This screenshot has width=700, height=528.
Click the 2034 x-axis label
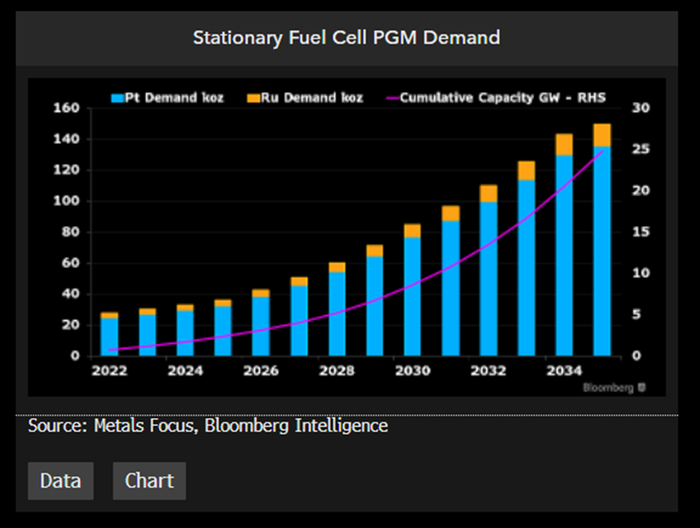[x=564, y=370]
